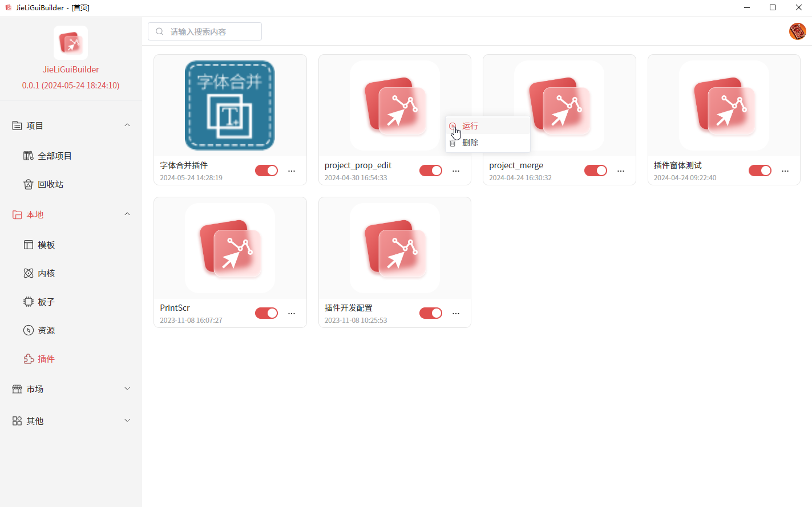Click the 插件窗体测试 title text

[x=677, y=165]
